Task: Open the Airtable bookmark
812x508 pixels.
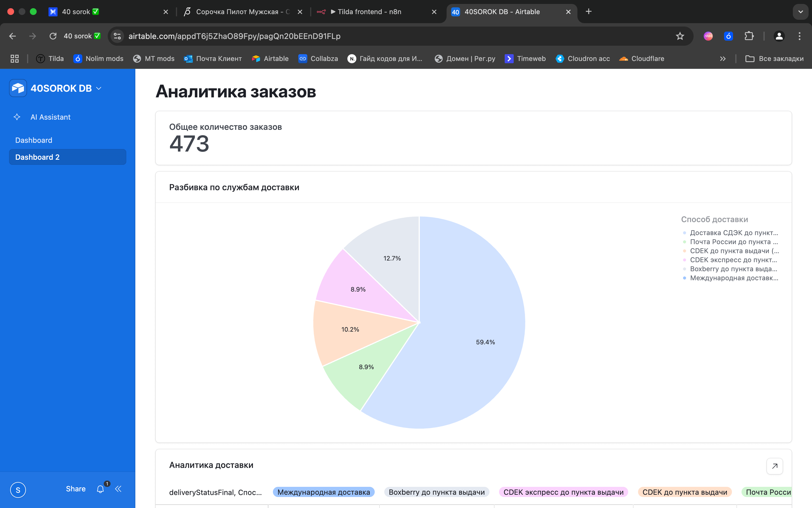Action: coord(270,58)
